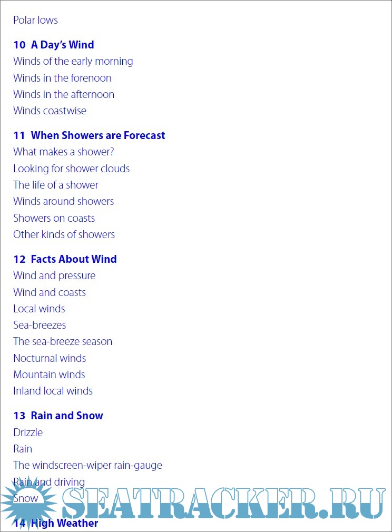Go to chapter 12 Facts About Wind
The width and height of the screenshot is (392, 532).
[x=65, y=259]
